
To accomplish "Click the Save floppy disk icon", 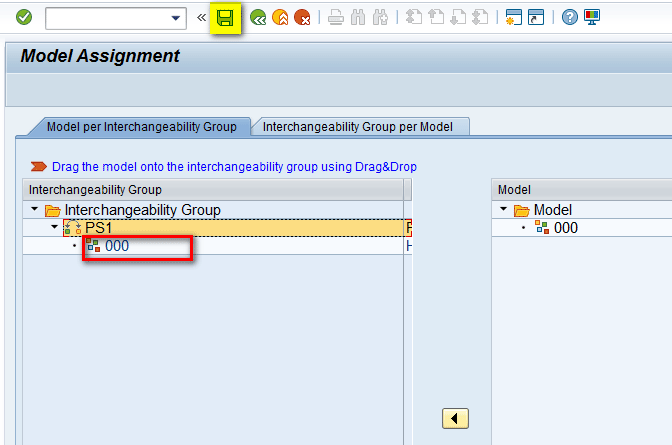I will tap(226, 18).
